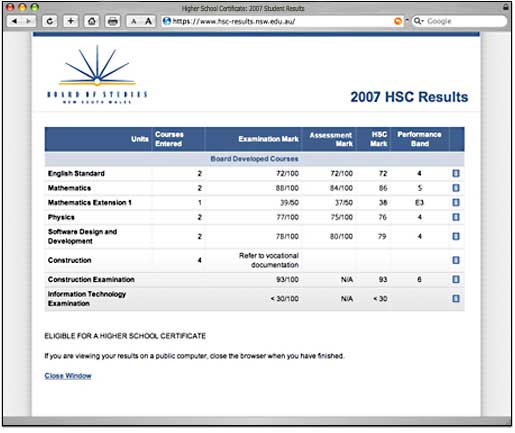Open details icon for Mathematics Extension 1
Image resolution: width=515 pixels, height=433 pixels.
(x=456, y=202)
